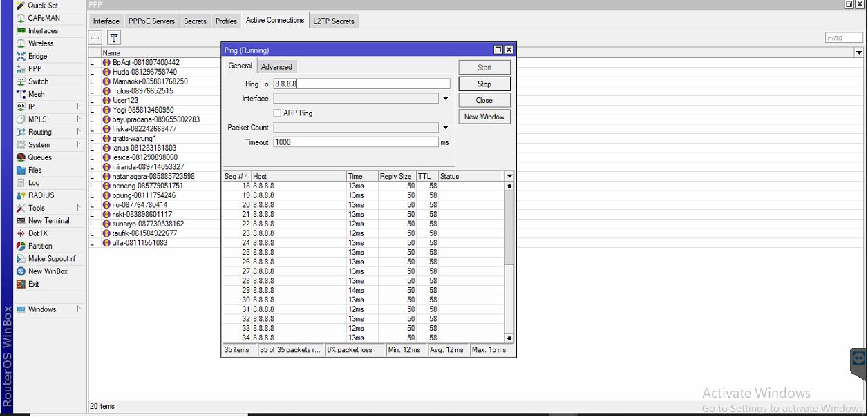The height and width of the screenshot is (417, 868).
Task: Click the Timeout value field
Action: click(x=356, y=142)
